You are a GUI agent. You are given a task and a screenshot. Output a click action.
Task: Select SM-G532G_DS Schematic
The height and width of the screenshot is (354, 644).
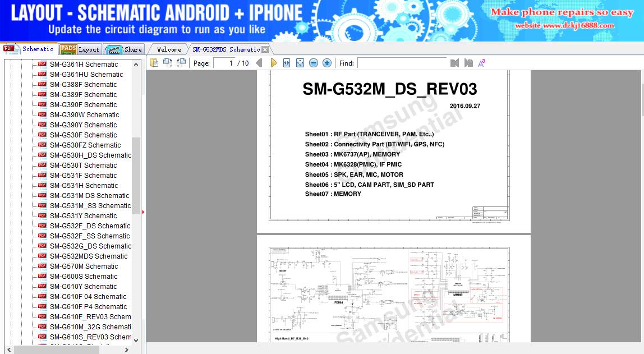click(90, 246)
